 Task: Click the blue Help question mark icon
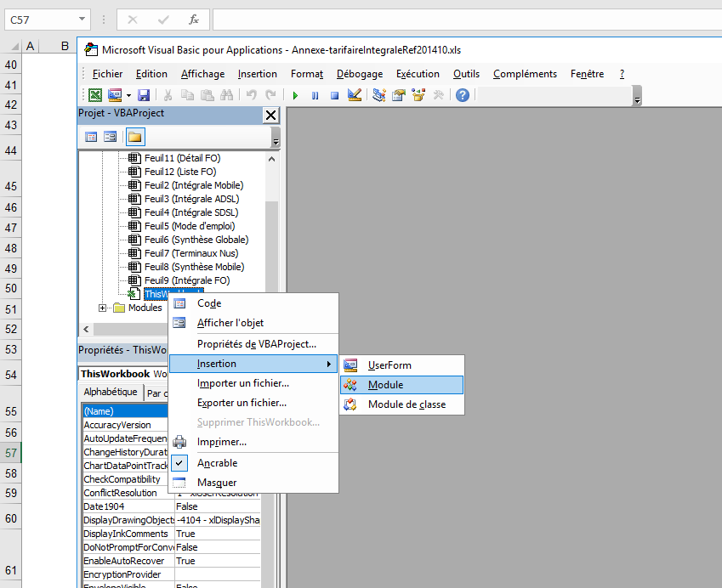[x=463, y=95]
